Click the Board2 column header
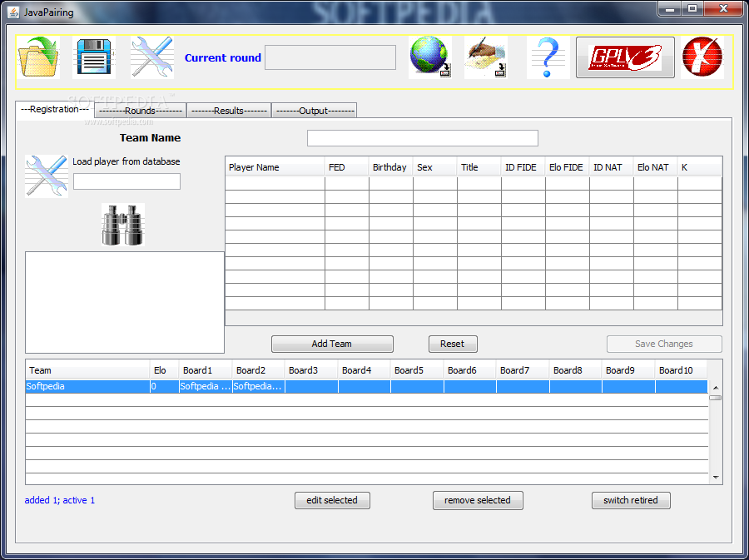This screenshot has height=560, width=749. point(259,370)
